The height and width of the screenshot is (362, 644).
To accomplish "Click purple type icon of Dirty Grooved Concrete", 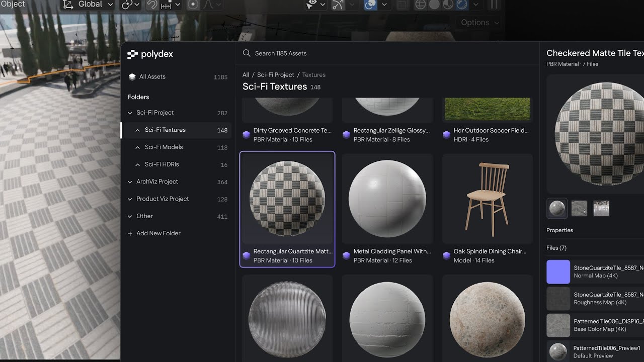I will pyautogui.click(x=247, y=135).
